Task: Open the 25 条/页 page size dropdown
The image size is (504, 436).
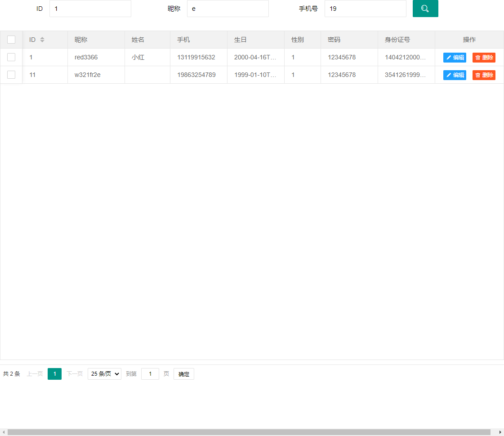Action: [x=104, y=374]
